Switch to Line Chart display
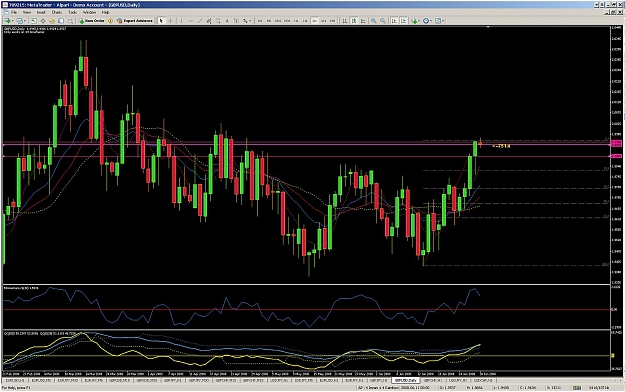The image size is (625, 392). (363, 21)
